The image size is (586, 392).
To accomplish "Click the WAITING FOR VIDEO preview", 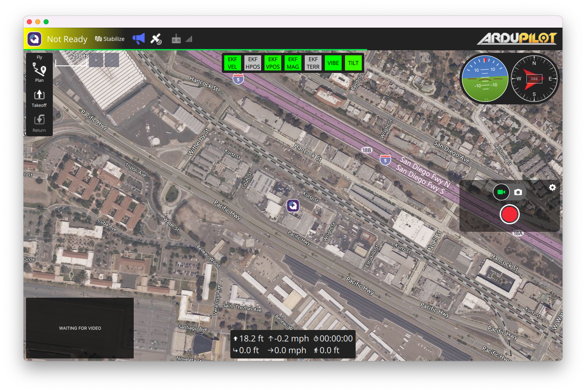I will pos(79,328).
